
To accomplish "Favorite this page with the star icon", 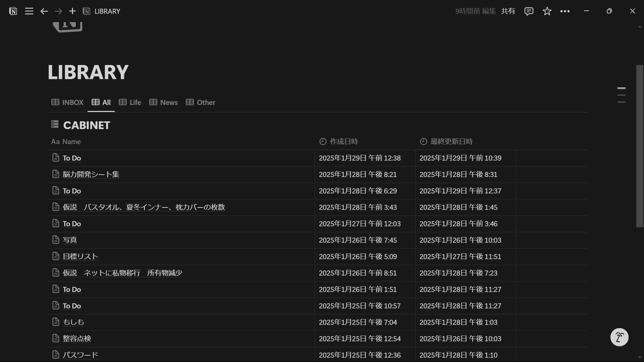I will [547, 11].
